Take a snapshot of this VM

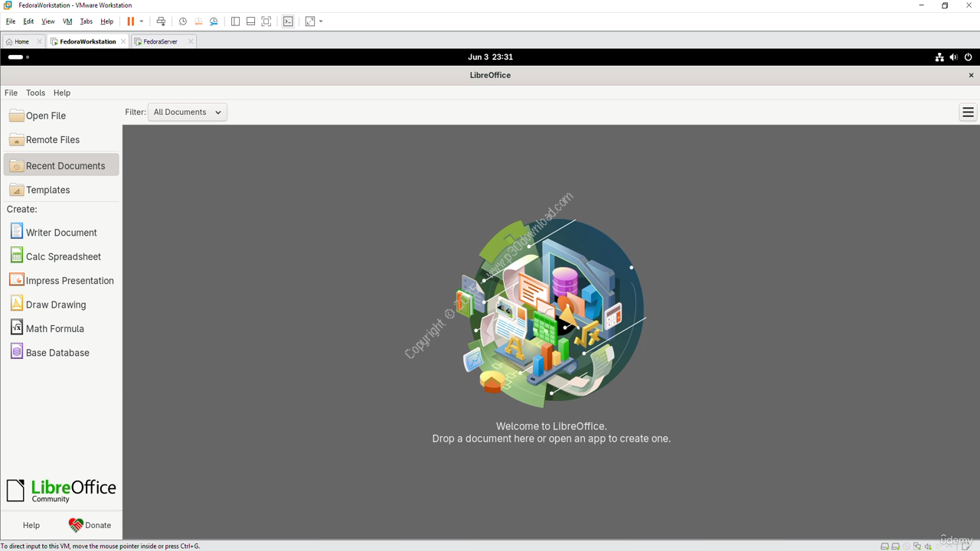point(182,21)
